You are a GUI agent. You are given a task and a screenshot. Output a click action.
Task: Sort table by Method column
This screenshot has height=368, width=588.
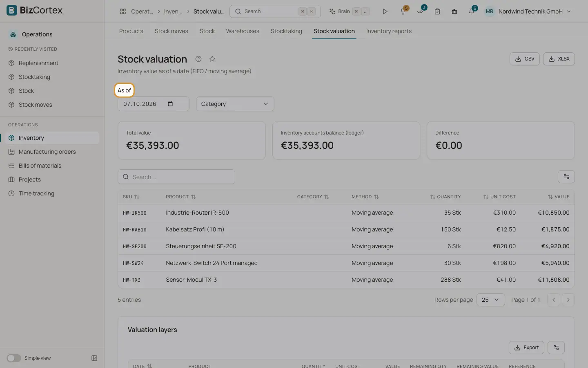365,197
